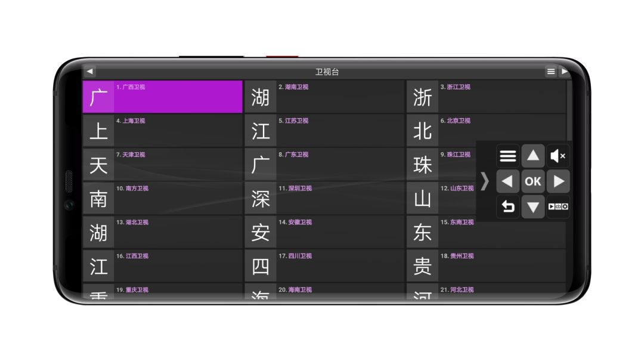Tap the 安 thumbnail tile
The height and width of the screenshot is (361, 644).
pos(261,232)
